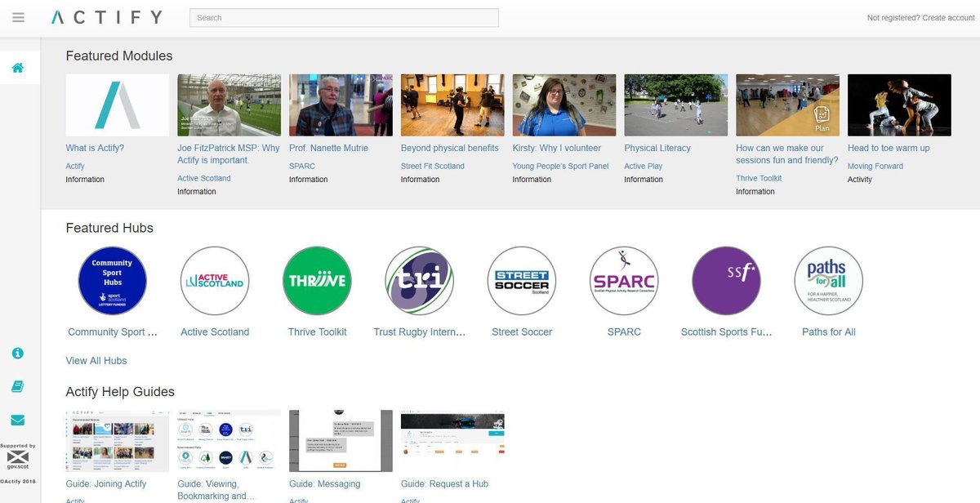Focus the Search input field
The image size is (980, 503).
(x=344, y=18)
